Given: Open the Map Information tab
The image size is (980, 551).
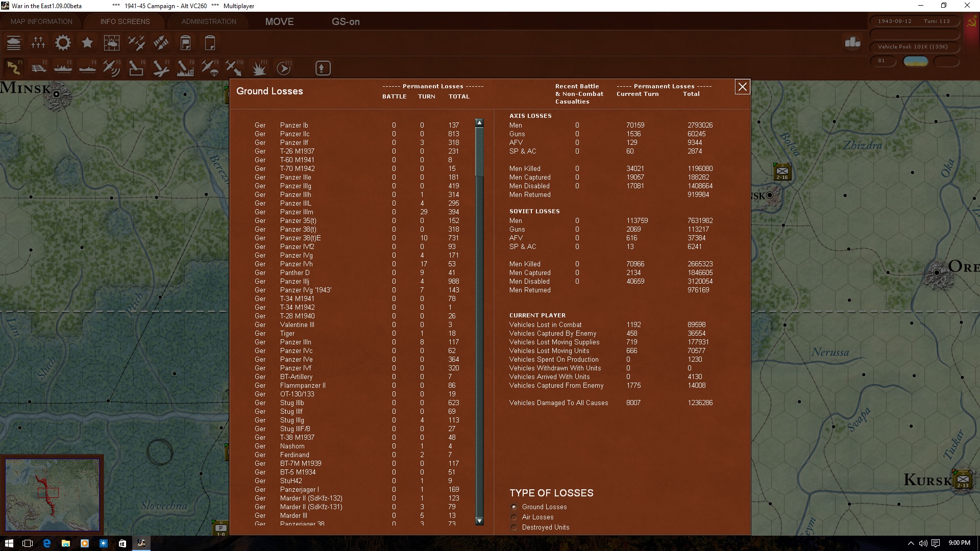Looking at the screenshot, I should pos(41,21).
